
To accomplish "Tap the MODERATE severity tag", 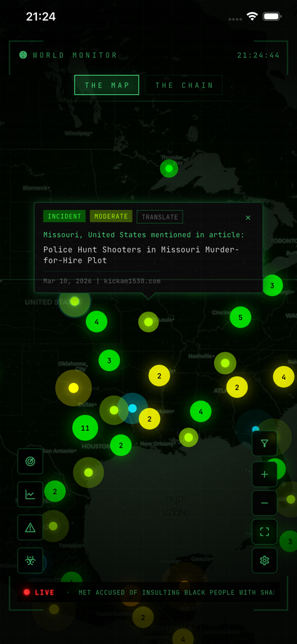I will click(x=111, y=216).
